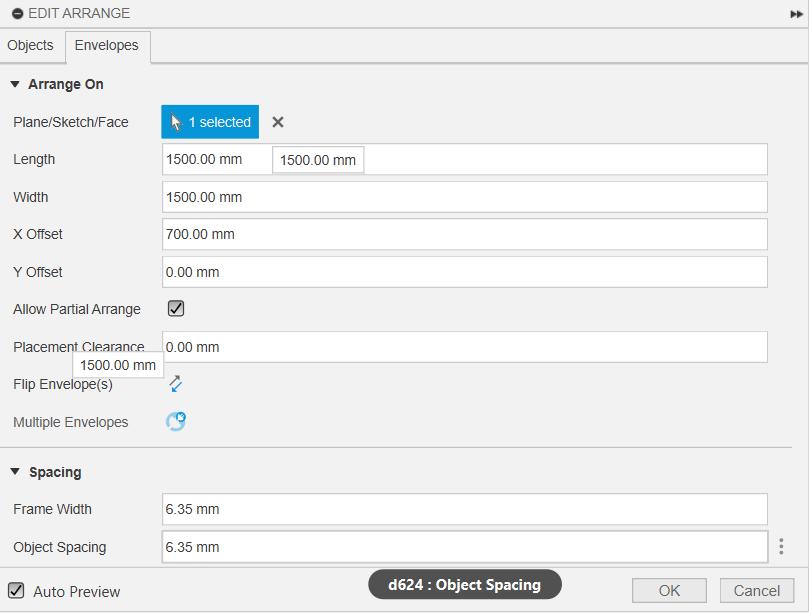
Task: Click the Object Spacing input field
Action: (x=465, y=547)
